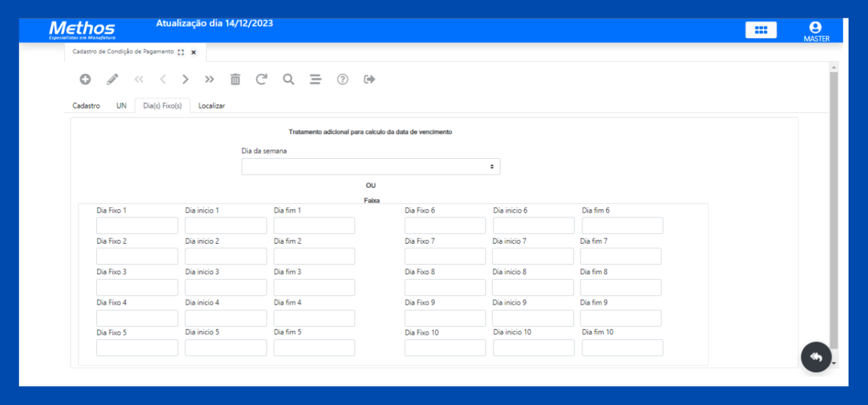Select the Dia inicio 8 input box
The height and width of the screenshot is (405, 868).
pyautogui.click(x=533, y=288)
